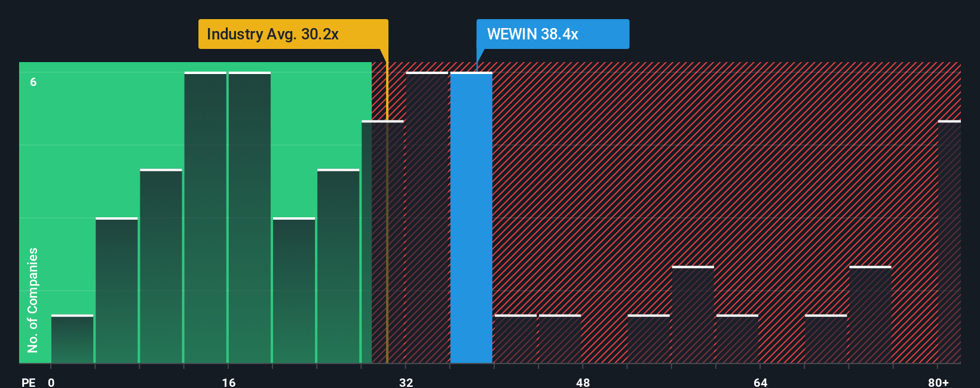Click the x-axis label 64
Image resolution: width=980 pixels, height=388 pixels.
(760, 382)
